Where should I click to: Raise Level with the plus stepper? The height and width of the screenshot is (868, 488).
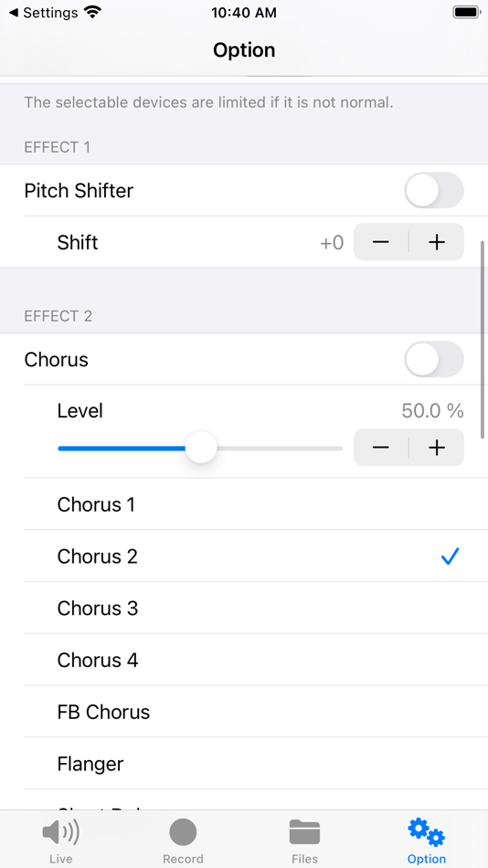[437, 448]
